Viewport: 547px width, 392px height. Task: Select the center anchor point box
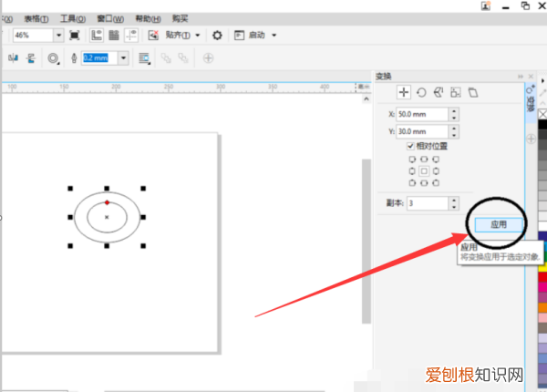pos(423,170)
